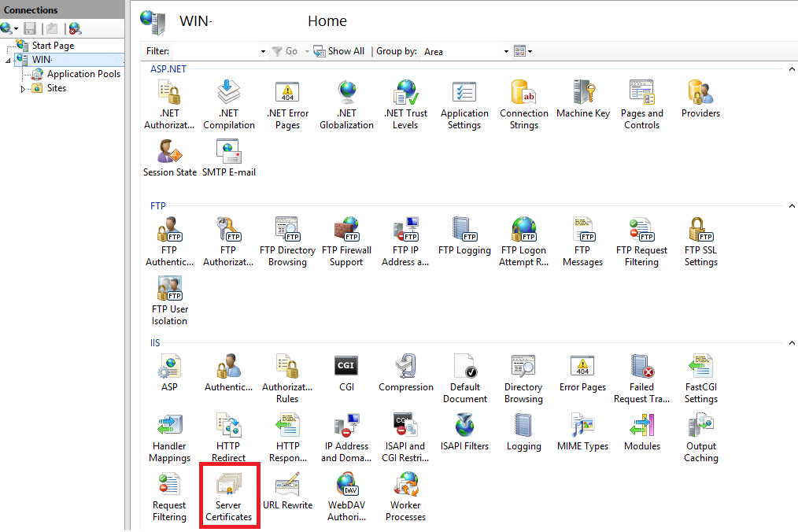
Task: Collapse the WIN server tree node
Action: [x=8, y=61]
